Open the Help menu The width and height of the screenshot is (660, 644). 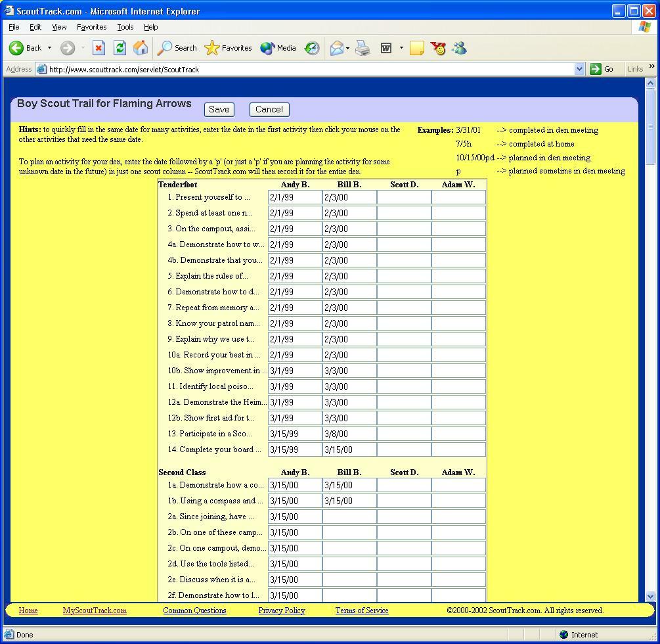(150, 27)
